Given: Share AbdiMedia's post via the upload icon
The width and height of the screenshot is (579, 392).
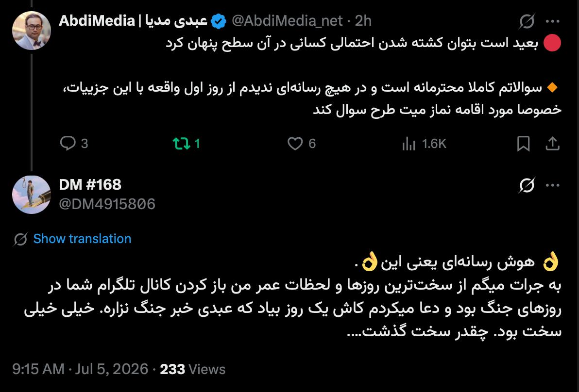Looking at the screenshot, I should tap(552, 144).
